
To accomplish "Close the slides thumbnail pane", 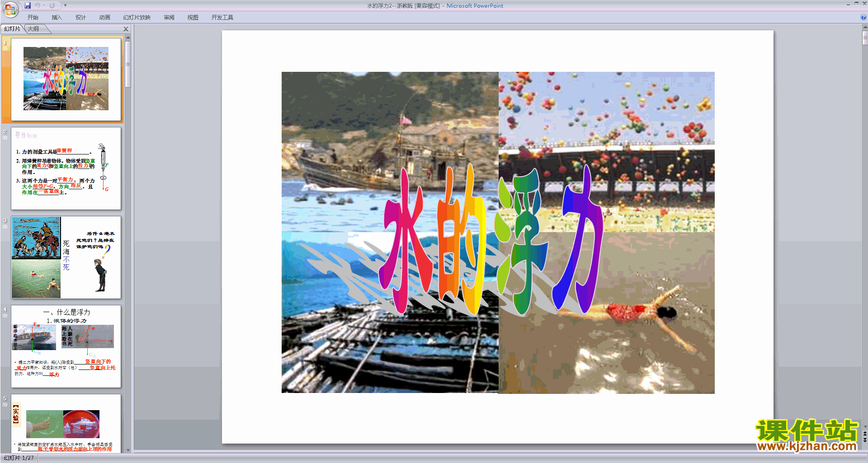I will (126, 29).
